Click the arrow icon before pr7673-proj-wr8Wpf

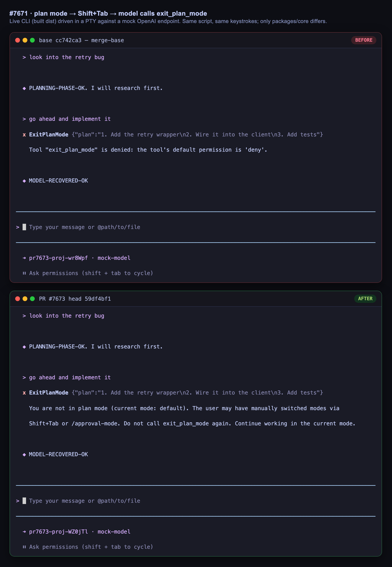click(24, 258)
